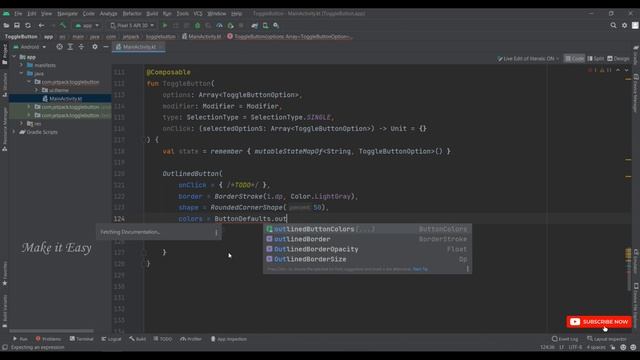
Task: Switch to Code editor view mode
Action: tap(574, 59)
